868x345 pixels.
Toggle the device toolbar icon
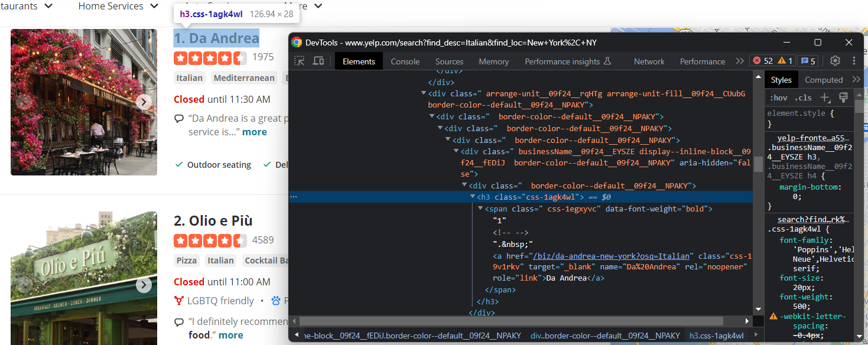[318, 61]
